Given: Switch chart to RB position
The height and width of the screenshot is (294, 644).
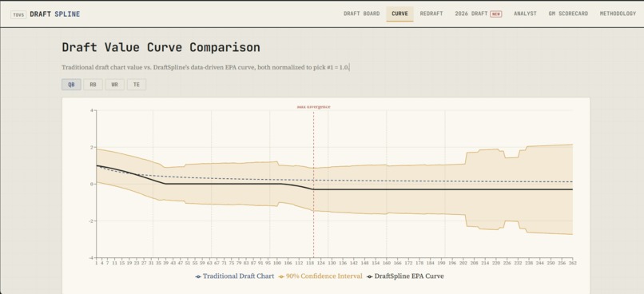Looking at the screenshot, I should click(93, 85).
